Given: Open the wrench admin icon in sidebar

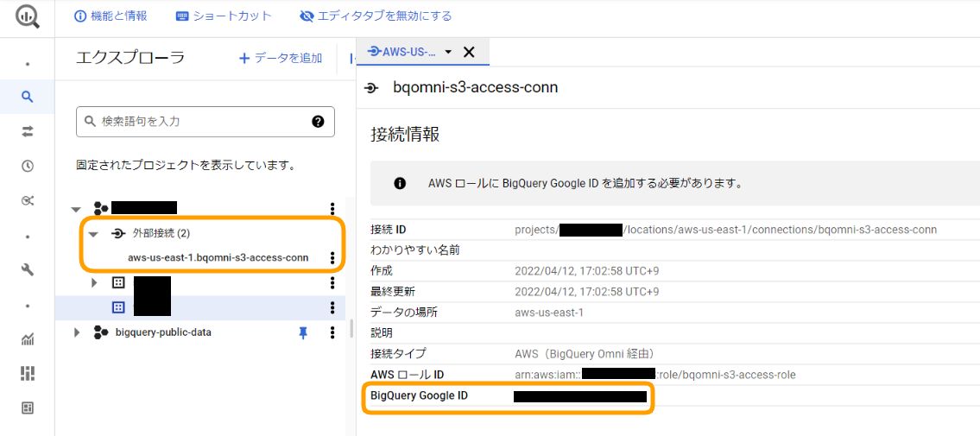Looking at the screenshot, I should point(27,269).
